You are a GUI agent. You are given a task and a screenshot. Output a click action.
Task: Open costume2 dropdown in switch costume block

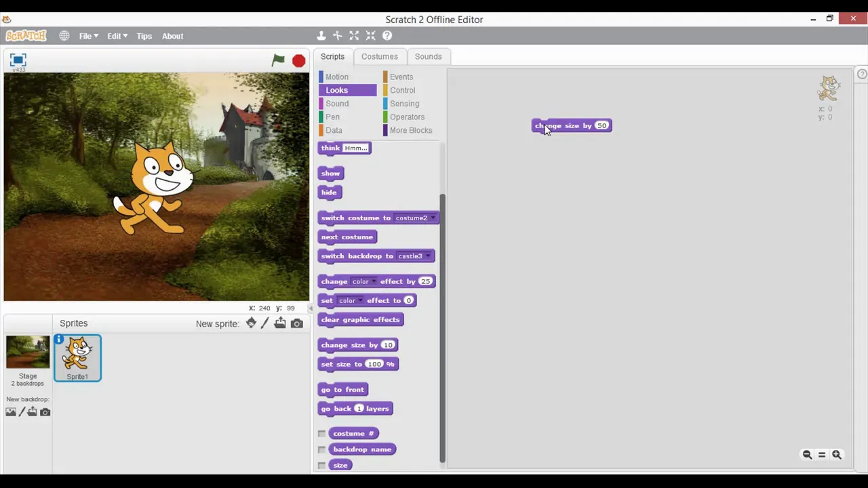click(433, 218)
